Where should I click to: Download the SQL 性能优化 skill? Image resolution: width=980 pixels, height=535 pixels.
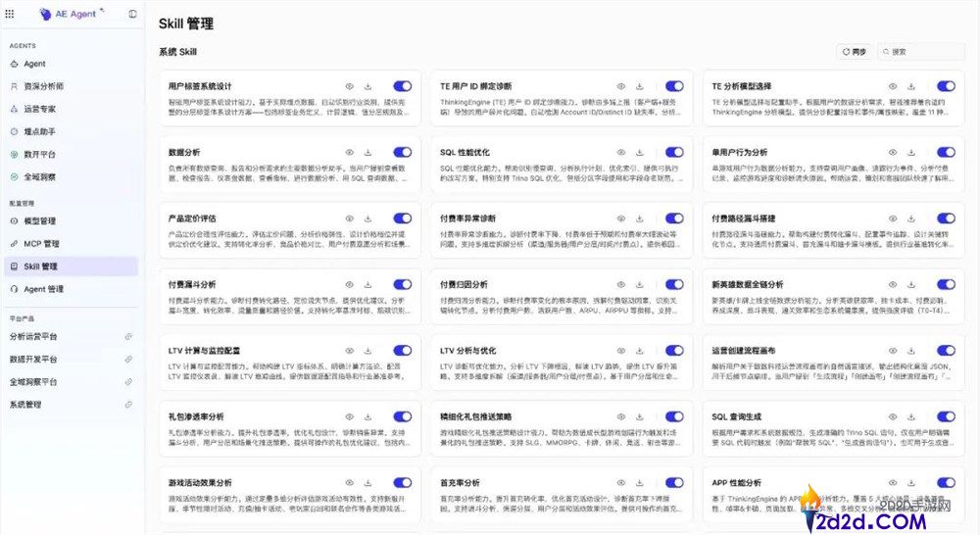tap(640, 153)
